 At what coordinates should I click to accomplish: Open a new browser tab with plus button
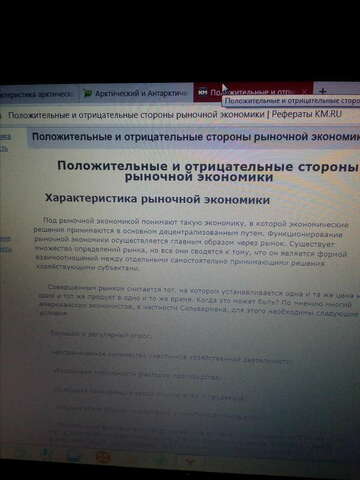coord(323,91)
